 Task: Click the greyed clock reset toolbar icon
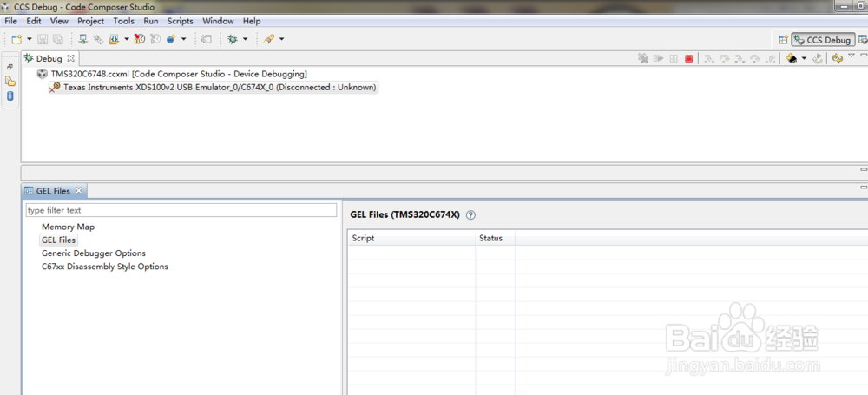point(155,39)
